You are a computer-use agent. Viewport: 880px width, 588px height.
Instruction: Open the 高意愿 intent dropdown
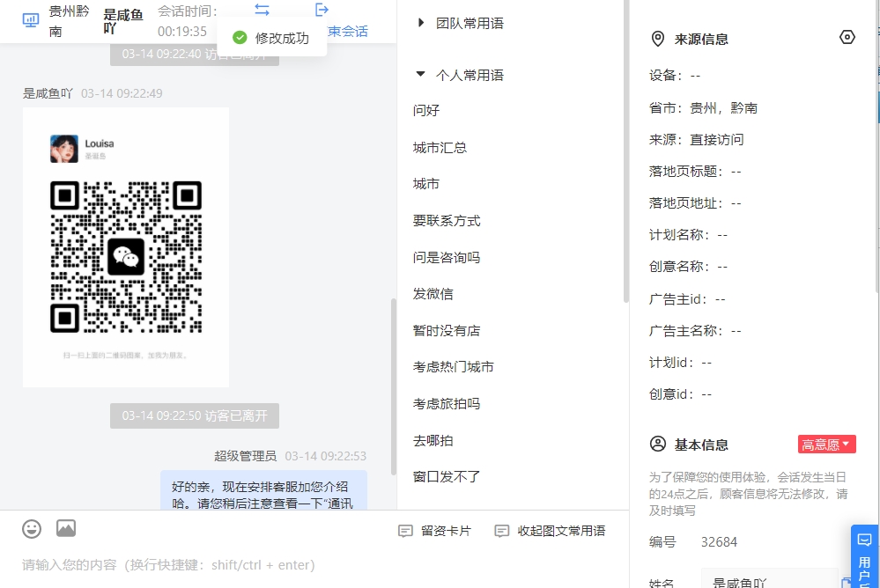826,445
